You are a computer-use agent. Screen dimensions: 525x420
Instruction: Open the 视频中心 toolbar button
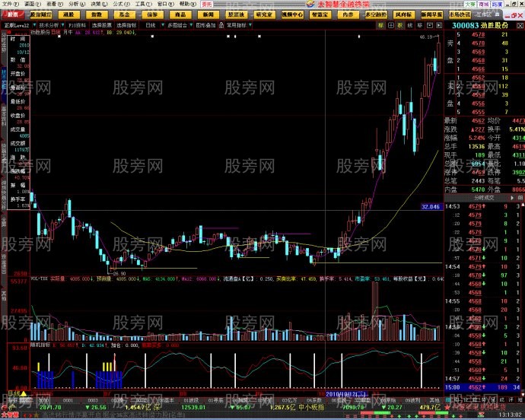[292, 14]
